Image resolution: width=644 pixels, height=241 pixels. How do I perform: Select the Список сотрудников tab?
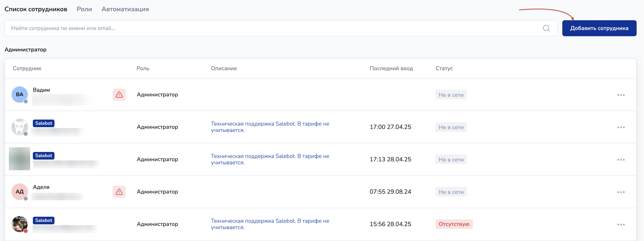point(36,9)
